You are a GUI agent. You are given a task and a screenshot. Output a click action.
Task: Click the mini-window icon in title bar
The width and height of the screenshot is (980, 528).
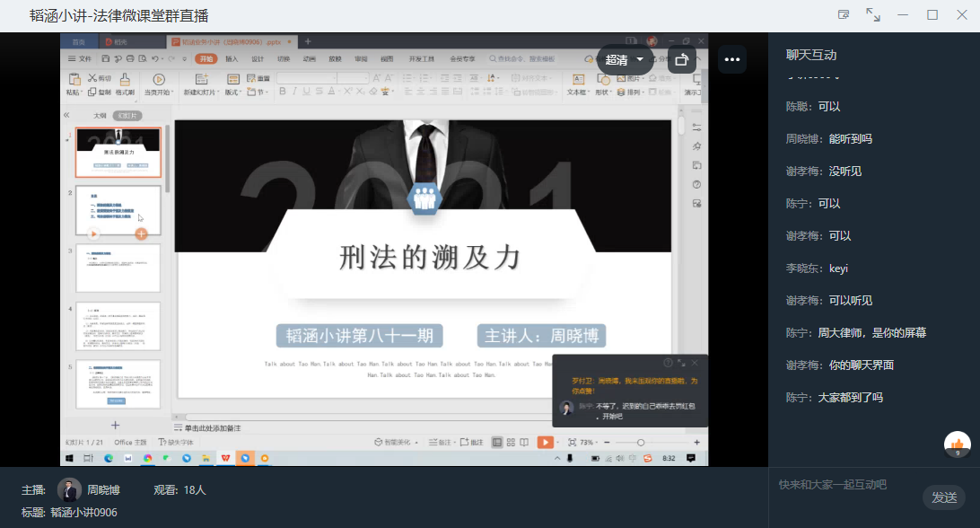pyautogui.click(x=844, y=15)
